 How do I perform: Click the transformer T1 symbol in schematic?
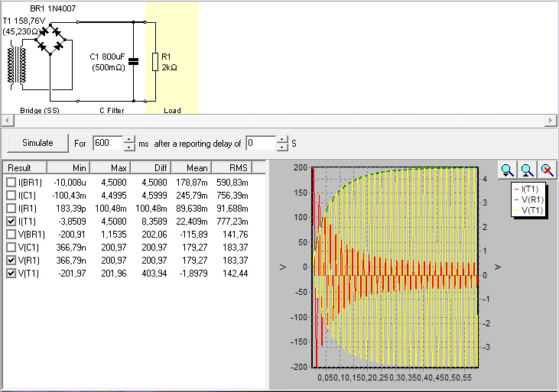point(17,64)
